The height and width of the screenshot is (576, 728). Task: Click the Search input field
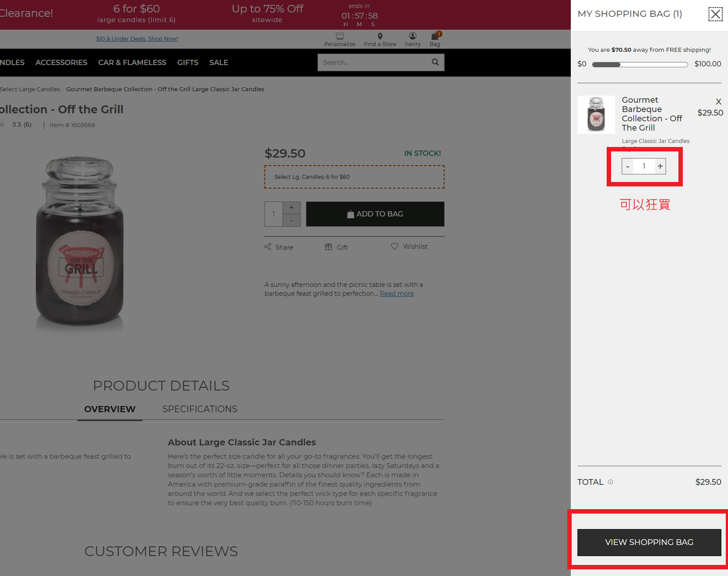(374, 62)
